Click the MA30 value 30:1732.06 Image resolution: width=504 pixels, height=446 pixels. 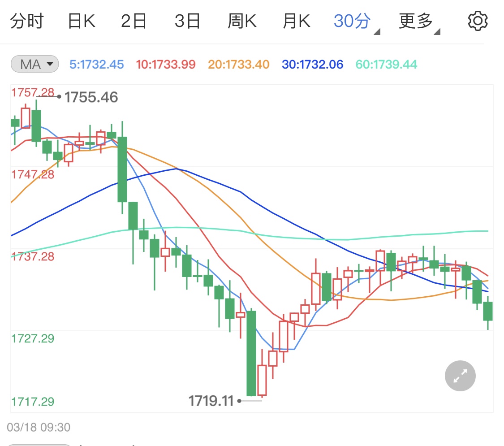coord(312,64)
